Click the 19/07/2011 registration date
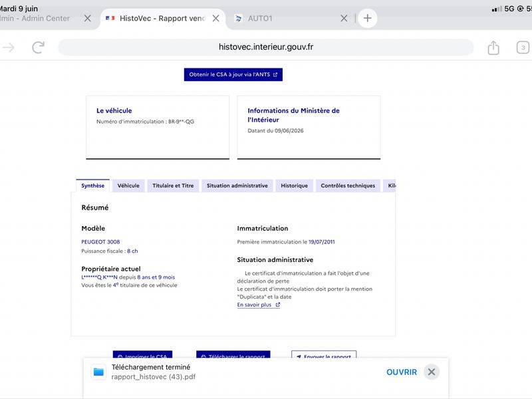Viewport: 532px width, 399px height. pyautogui.click(x=322, y=242)
